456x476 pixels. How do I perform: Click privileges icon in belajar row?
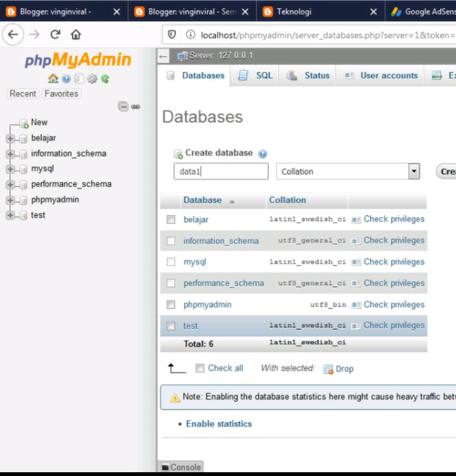point(356,220)
